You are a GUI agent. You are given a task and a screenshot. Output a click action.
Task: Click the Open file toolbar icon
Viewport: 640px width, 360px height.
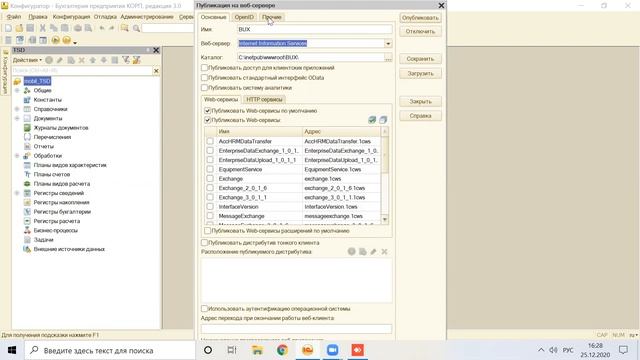pyautogui.click(x=19, y=28)
